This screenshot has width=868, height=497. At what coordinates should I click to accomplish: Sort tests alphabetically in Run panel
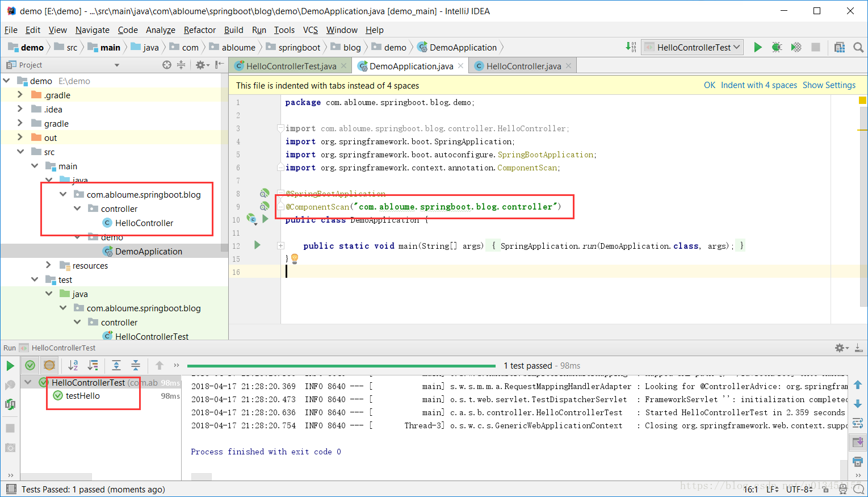click(73, 365)
